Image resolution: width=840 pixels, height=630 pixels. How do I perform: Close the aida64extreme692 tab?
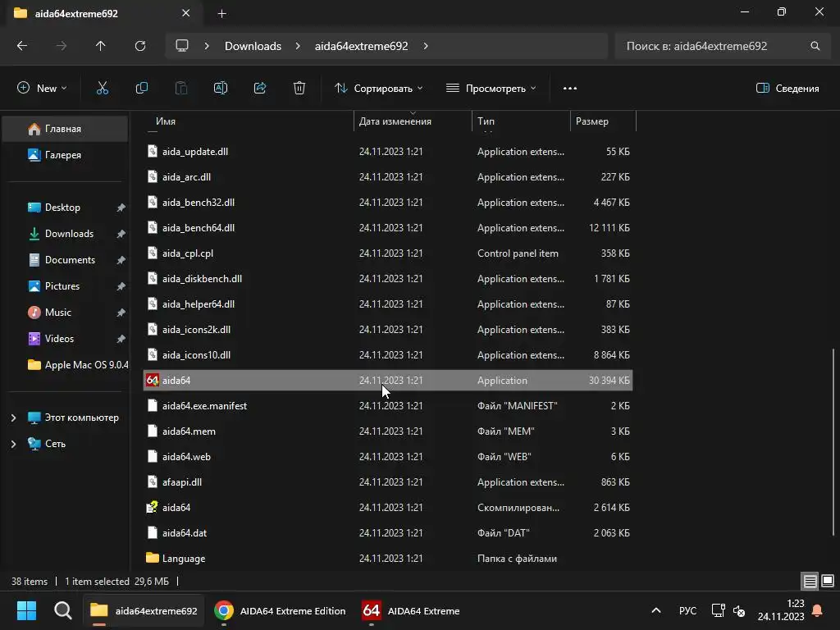tap(186, 13)
